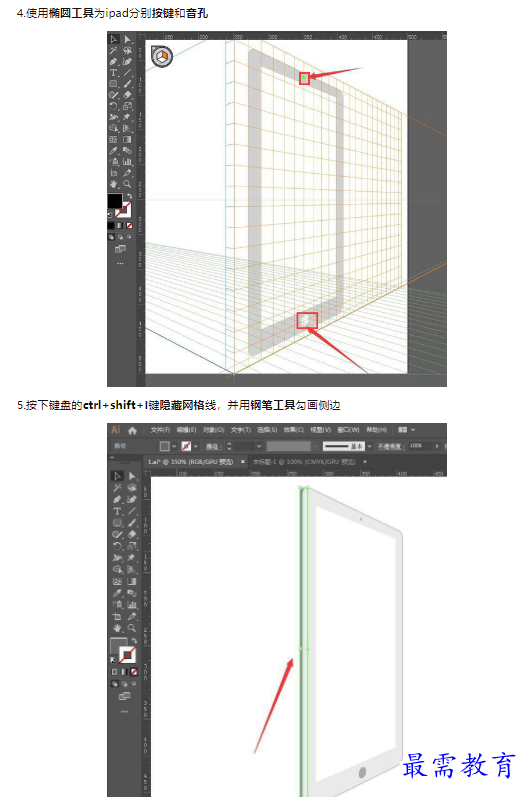
Task: Pick the Hand tool in the step 4 toolbar
Action: point(113,184)
